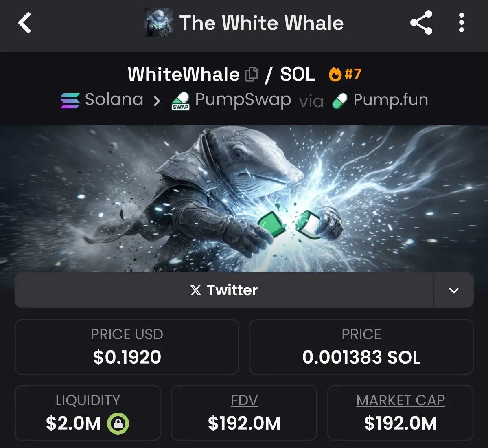
Task: Expand the social links dropdown chevron
Action: (454, 290)
